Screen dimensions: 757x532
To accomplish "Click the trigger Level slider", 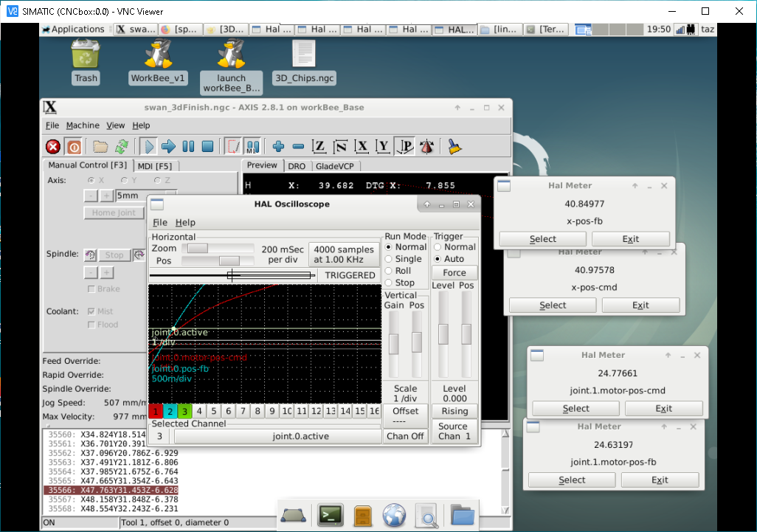I will pyautogui.click(x=443, y=334).
